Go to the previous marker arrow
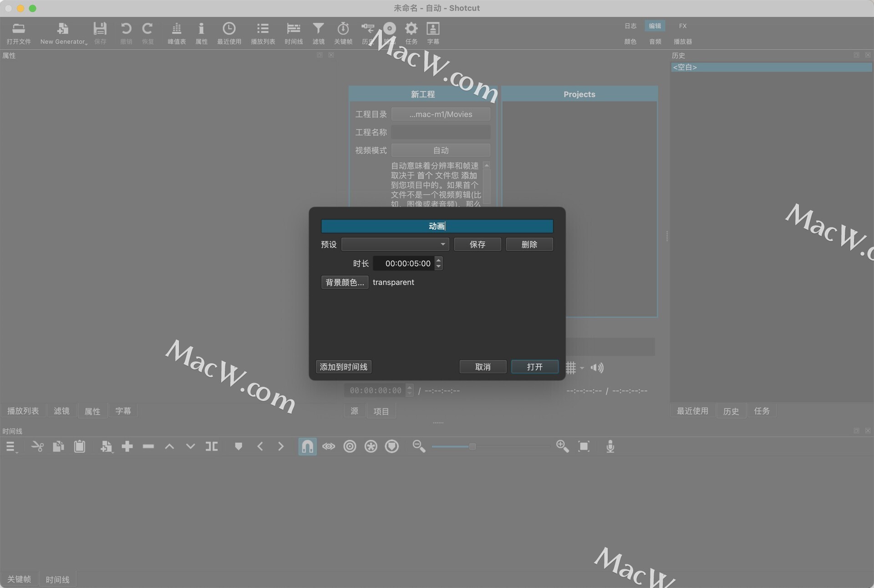874x588 pixels. [260, 446]
